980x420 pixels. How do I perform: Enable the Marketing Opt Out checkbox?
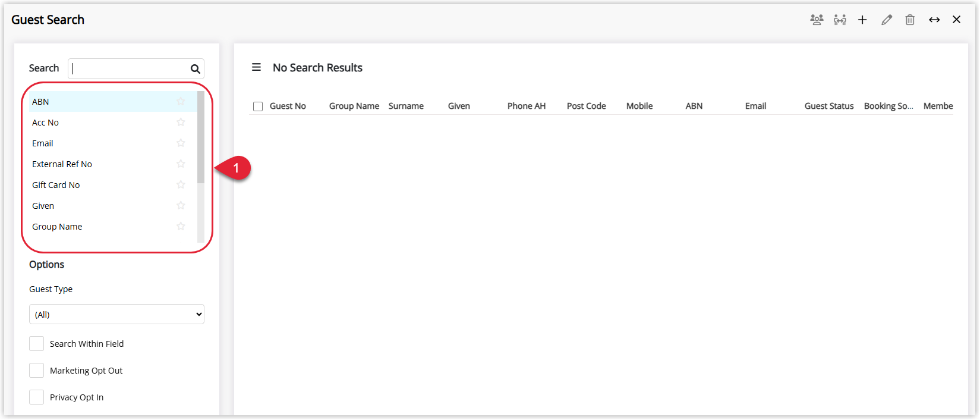tap(36, 371)
